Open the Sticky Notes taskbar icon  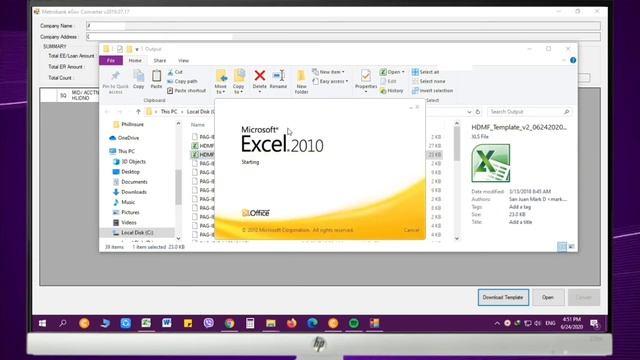click(188, 323)
